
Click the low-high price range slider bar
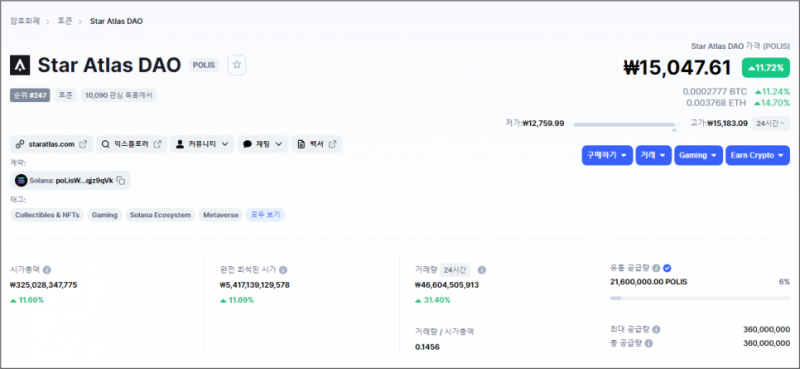[627, 124]
